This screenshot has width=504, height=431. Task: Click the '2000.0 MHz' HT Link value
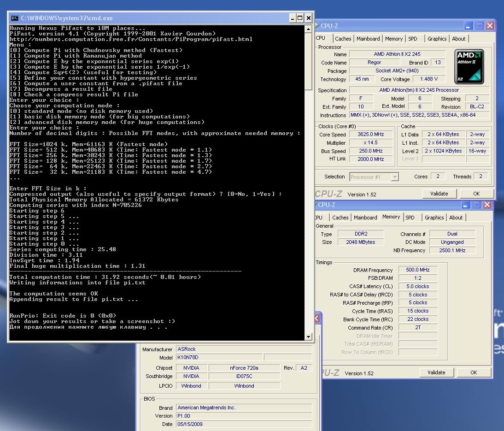pos(371,159)
